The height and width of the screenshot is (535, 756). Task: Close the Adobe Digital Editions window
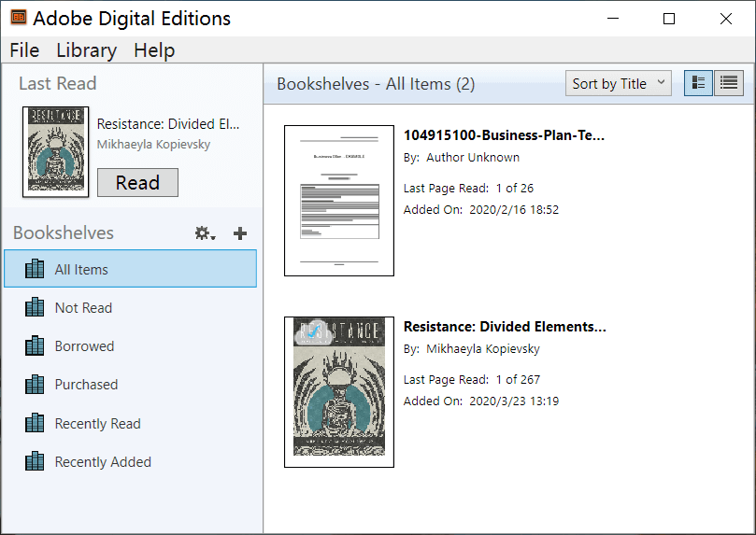tap(725, 19)
